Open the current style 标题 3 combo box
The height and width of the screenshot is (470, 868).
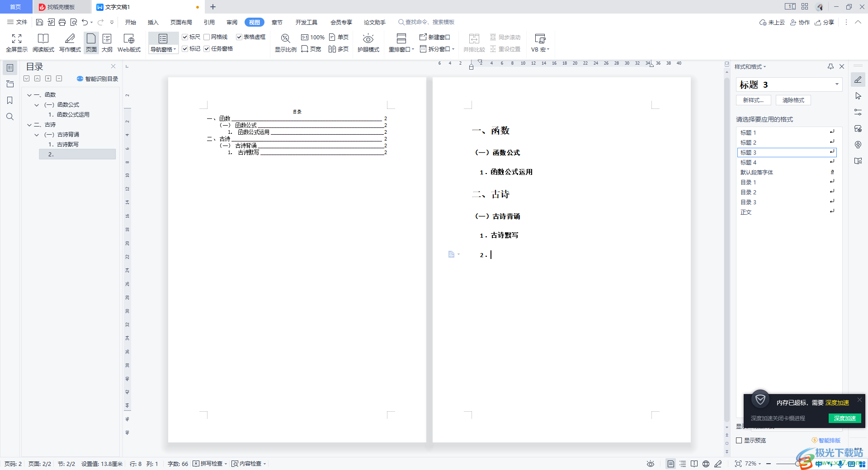coord(789,85)
